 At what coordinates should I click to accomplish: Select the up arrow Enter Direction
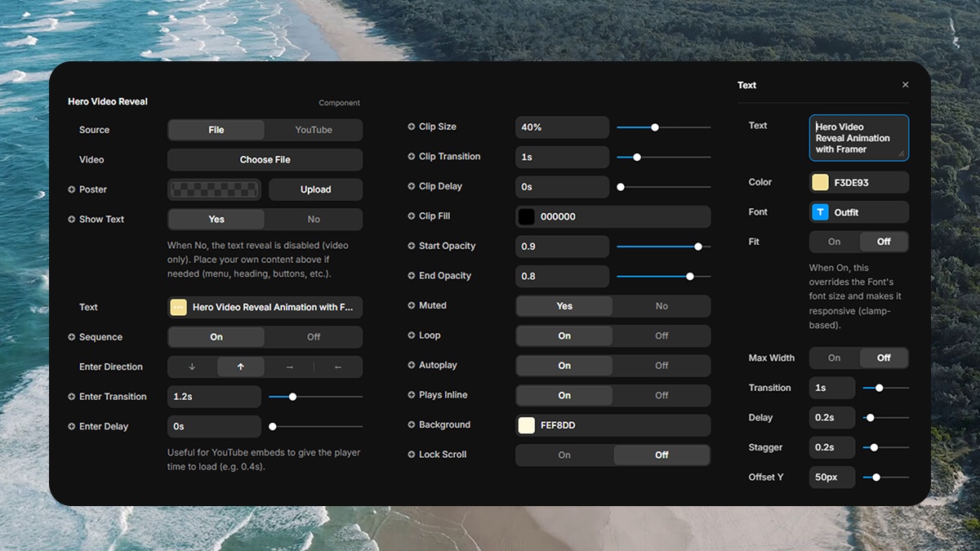click(x=240, y=367)
